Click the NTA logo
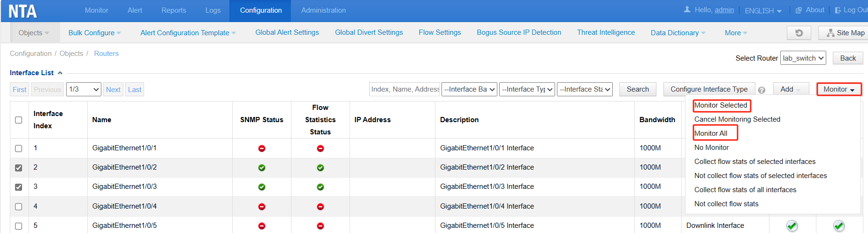 [x=23, y=11]
